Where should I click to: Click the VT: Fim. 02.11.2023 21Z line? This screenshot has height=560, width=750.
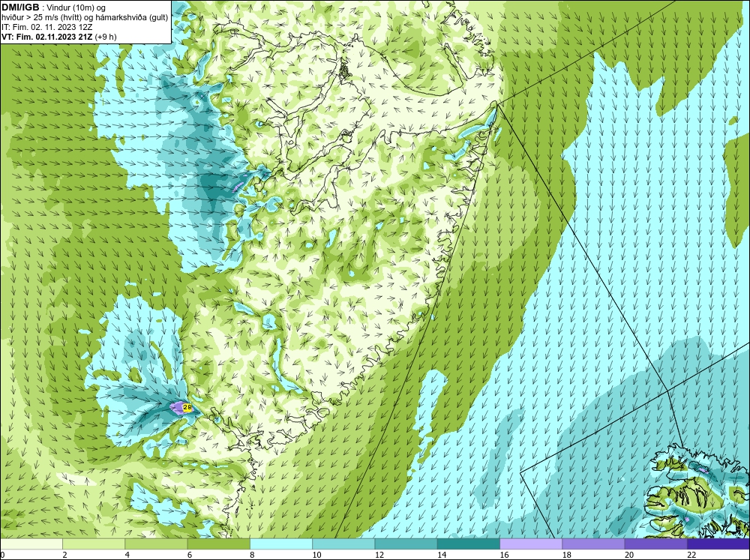click(x=58, y=37)
